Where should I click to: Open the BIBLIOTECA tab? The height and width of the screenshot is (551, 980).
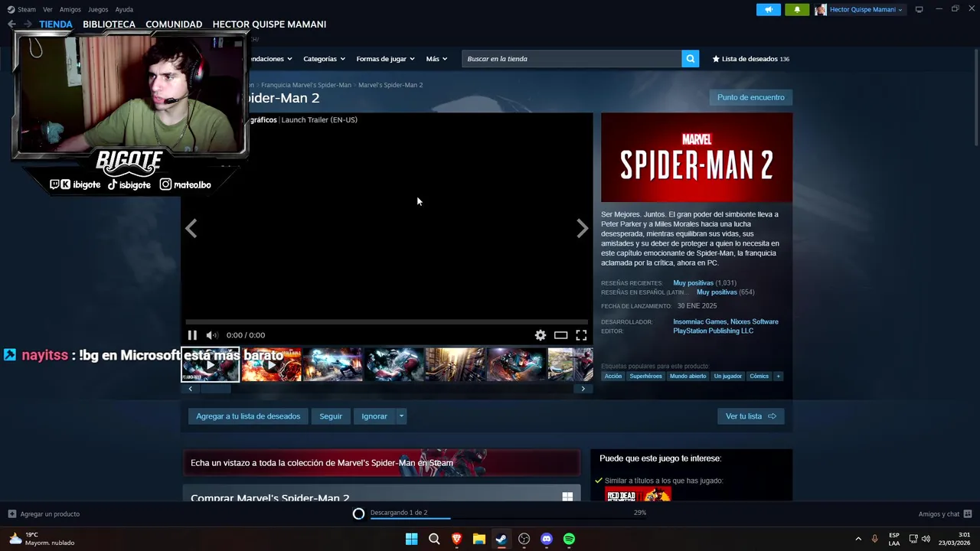click(109, 24)
